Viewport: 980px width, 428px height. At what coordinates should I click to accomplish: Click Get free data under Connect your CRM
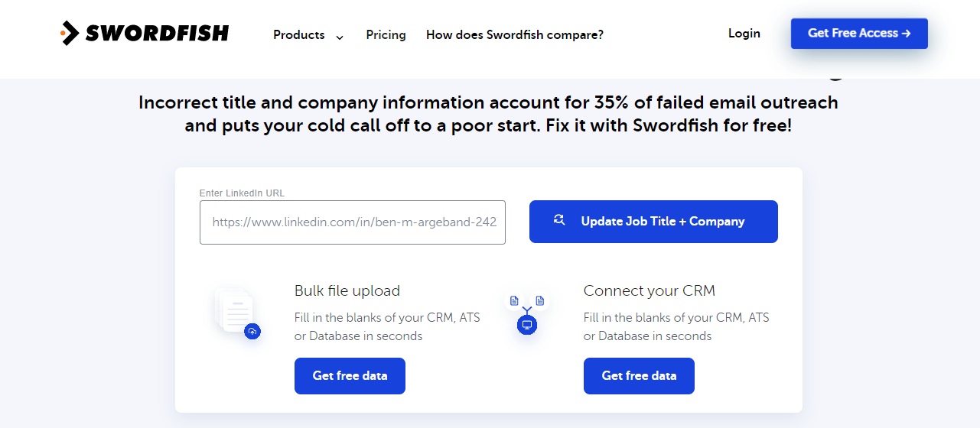[x=639, y=376]
